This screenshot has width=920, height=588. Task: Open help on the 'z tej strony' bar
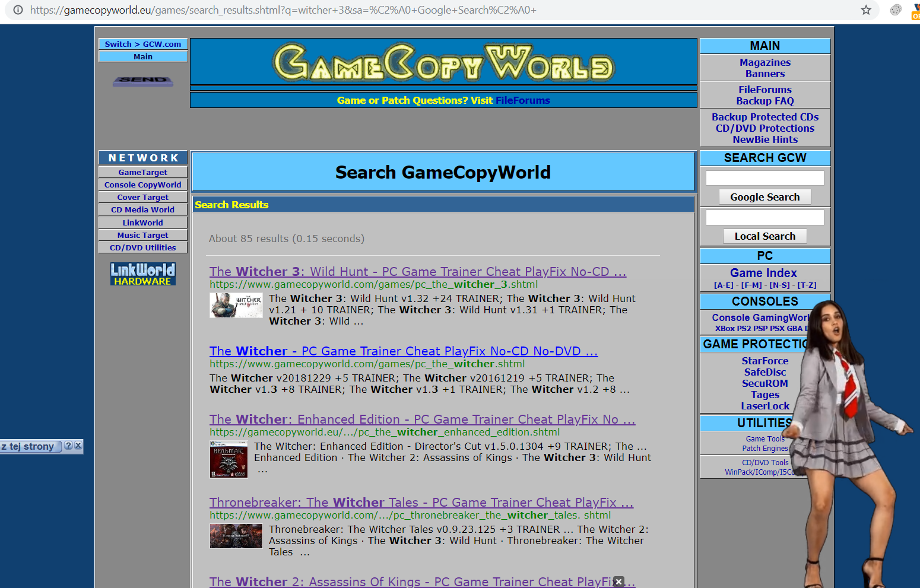coord(68,446)
